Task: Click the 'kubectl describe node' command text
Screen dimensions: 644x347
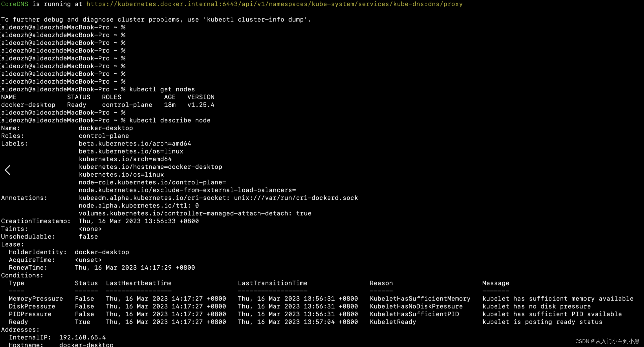Action: [170, 120]
